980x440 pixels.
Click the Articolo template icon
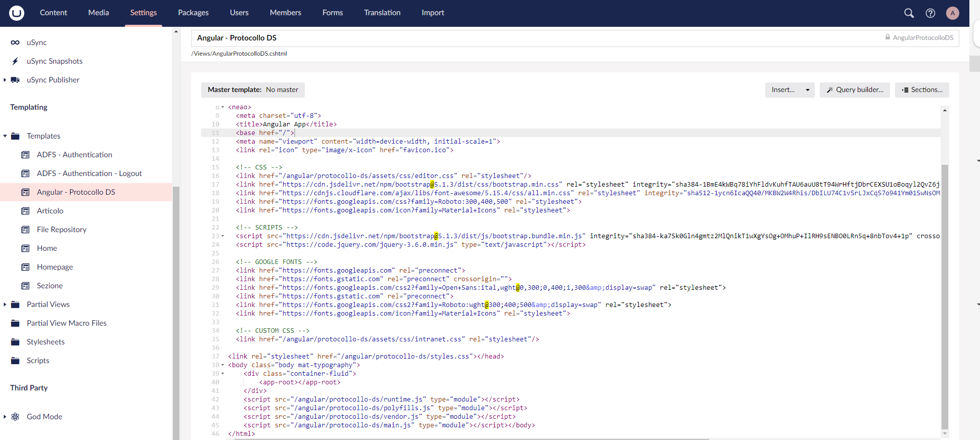[25, 211]
